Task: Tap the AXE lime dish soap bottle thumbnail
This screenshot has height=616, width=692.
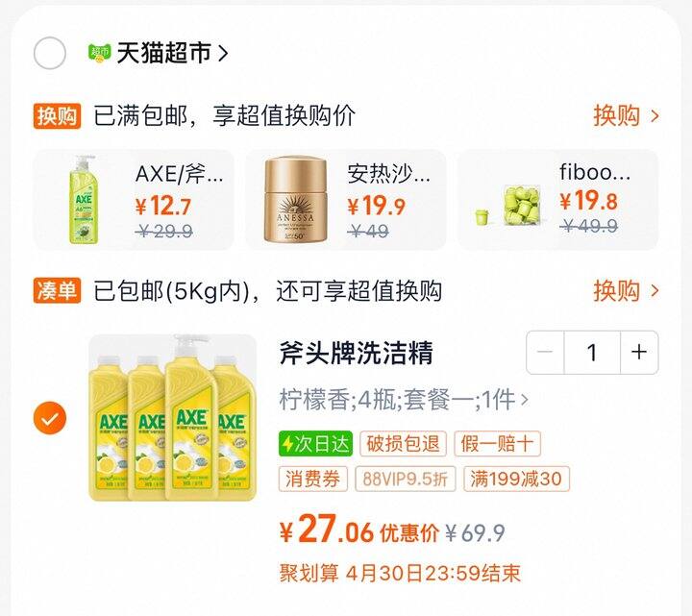Action: (84, 200)
